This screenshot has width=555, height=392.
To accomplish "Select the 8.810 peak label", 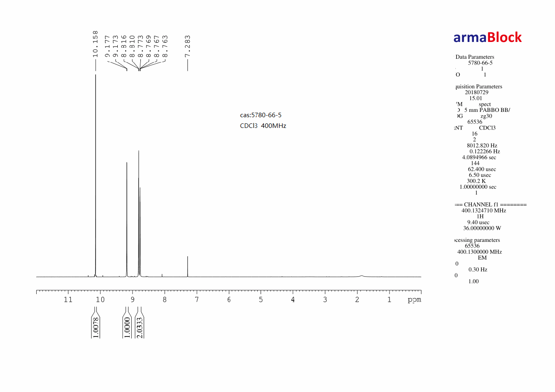I will 132,46.
